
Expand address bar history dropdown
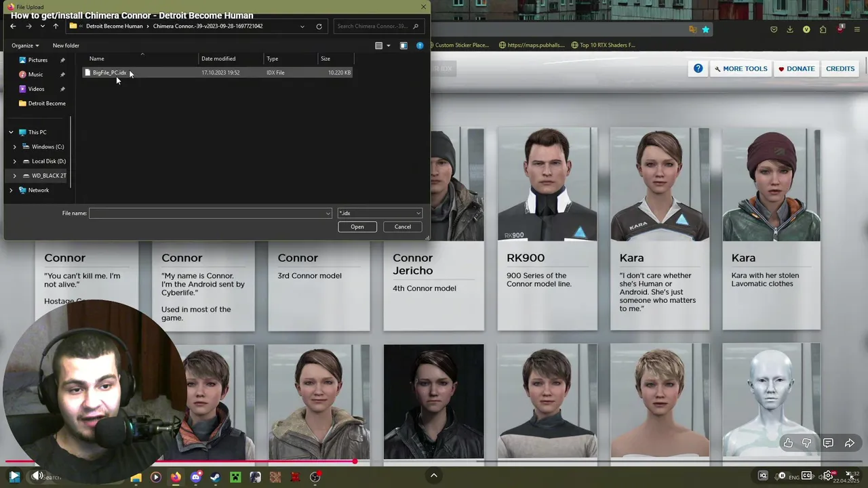point(302,26)
